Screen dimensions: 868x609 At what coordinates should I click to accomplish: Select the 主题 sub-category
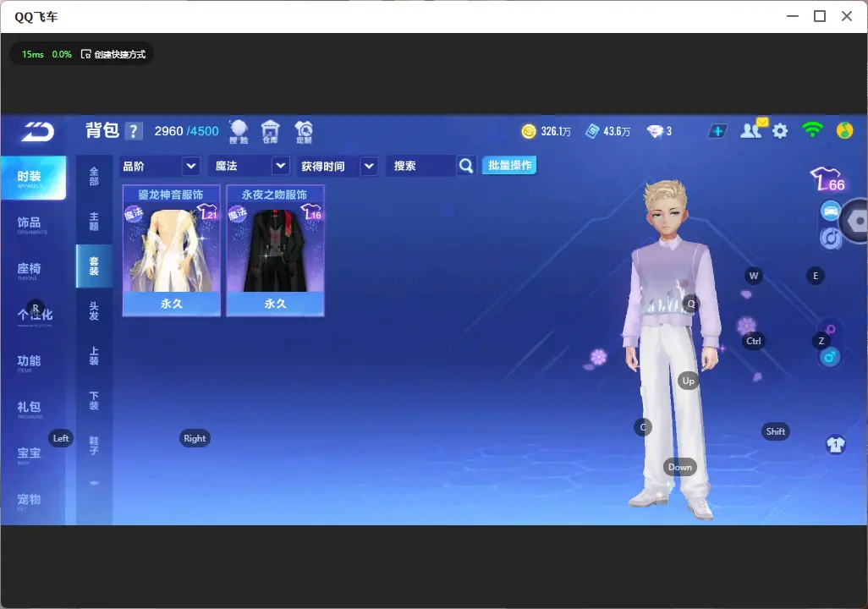[x=94, y=222]
